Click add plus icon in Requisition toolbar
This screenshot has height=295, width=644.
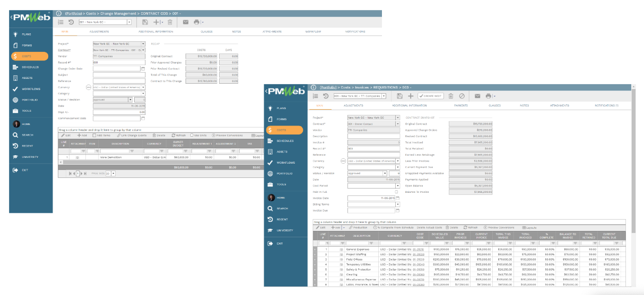411,96
